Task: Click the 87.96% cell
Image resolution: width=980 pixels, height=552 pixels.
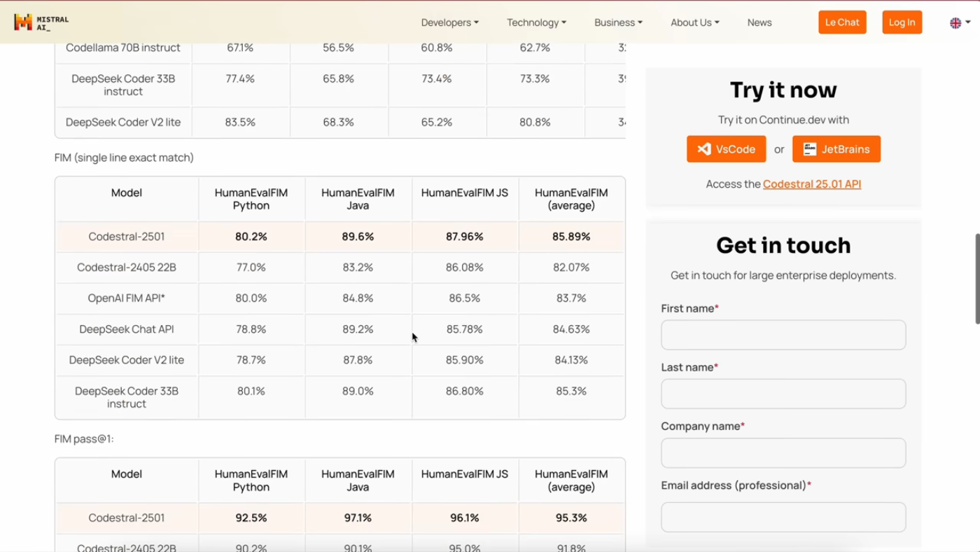Action: (x=465, y=237)
